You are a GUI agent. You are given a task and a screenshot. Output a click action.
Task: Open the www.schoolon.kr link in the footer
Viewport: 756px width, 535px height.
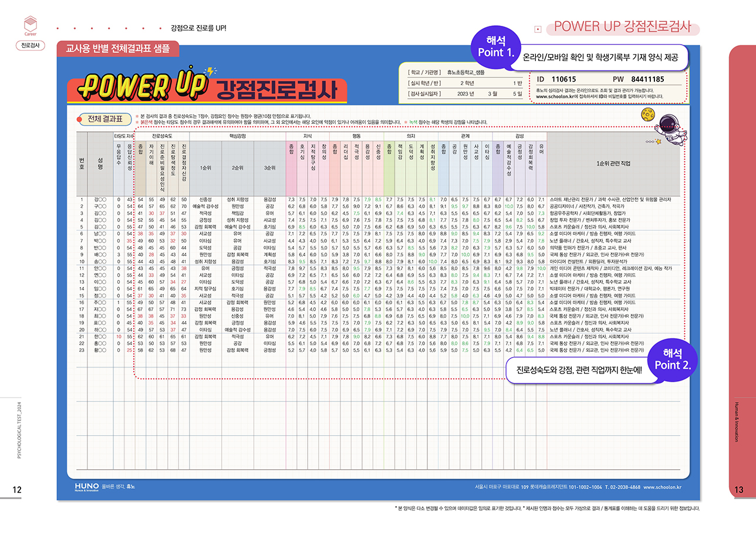662,487
